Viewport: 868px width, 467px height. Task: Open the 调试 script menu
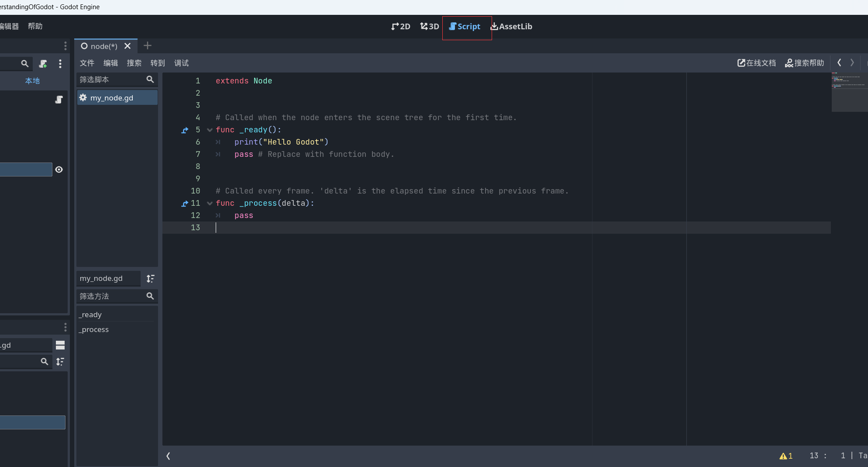181,63
